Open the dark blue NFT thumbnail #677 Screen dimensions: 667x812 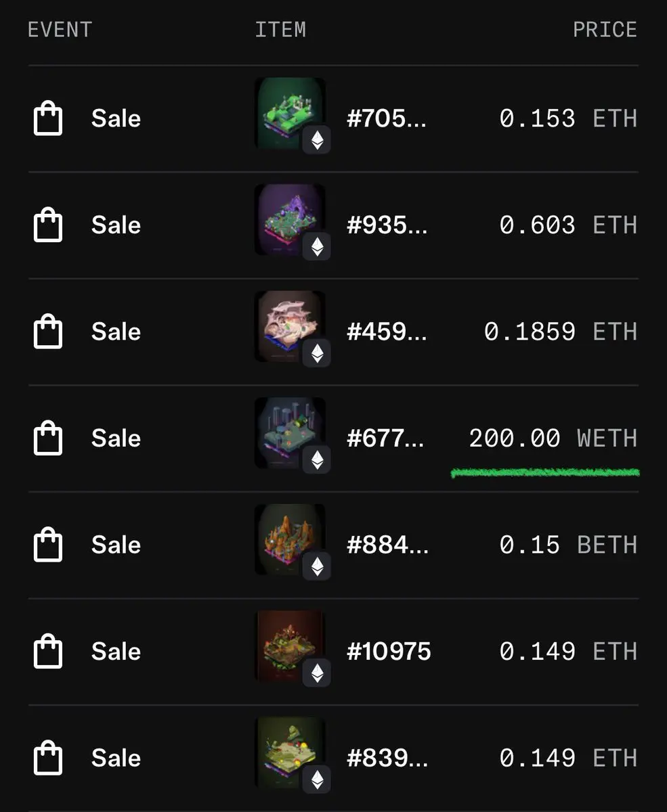click(x=290, y=432)
